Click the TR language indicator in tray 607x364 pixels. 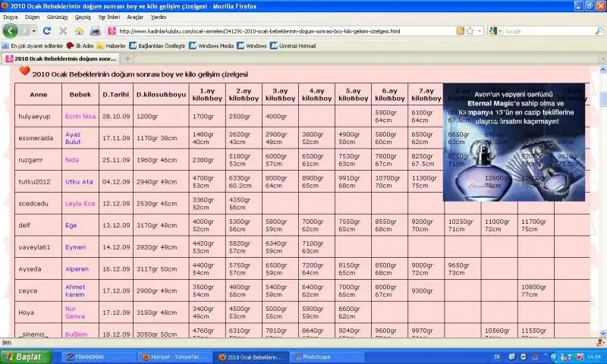[x=497, y=356]
